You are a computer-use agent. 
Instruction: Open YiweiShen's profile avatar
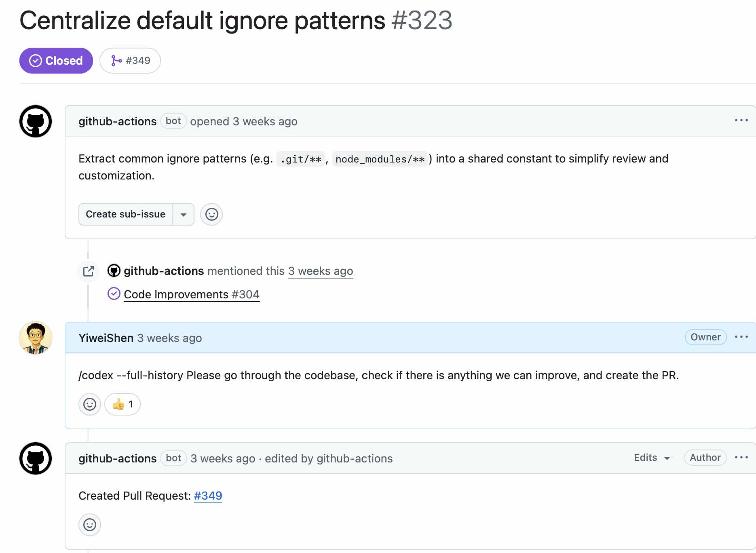pyautogui.click(x=36, y=338)
